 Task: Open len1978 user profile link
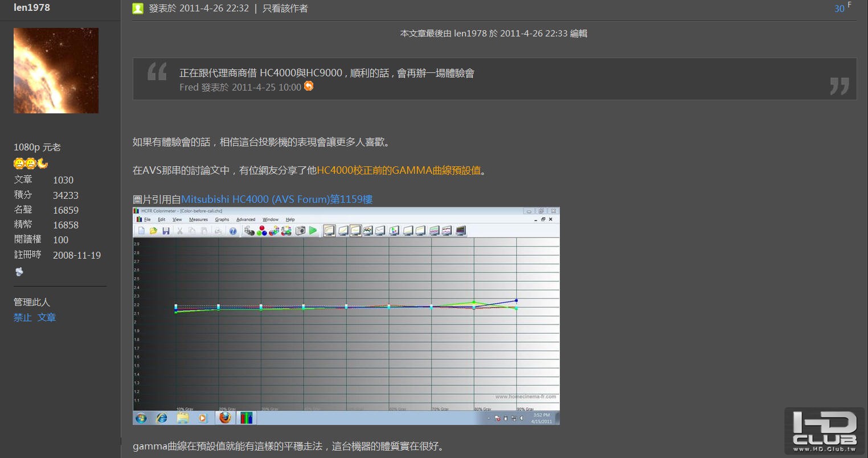coord(32,7)
